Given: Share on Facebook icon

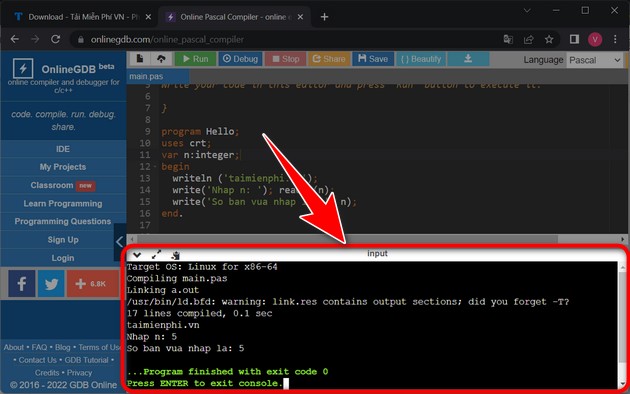Looking at the screenshot, I should 21,284.
